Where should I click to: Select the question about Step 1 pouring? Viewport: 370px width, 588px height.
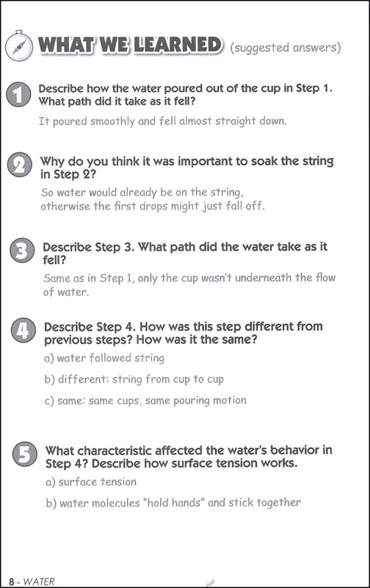point(186,95)
